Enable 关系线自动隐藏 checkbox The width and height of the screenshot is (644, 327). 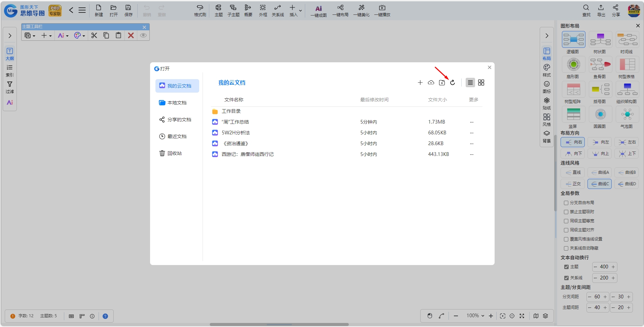(566, 248)
